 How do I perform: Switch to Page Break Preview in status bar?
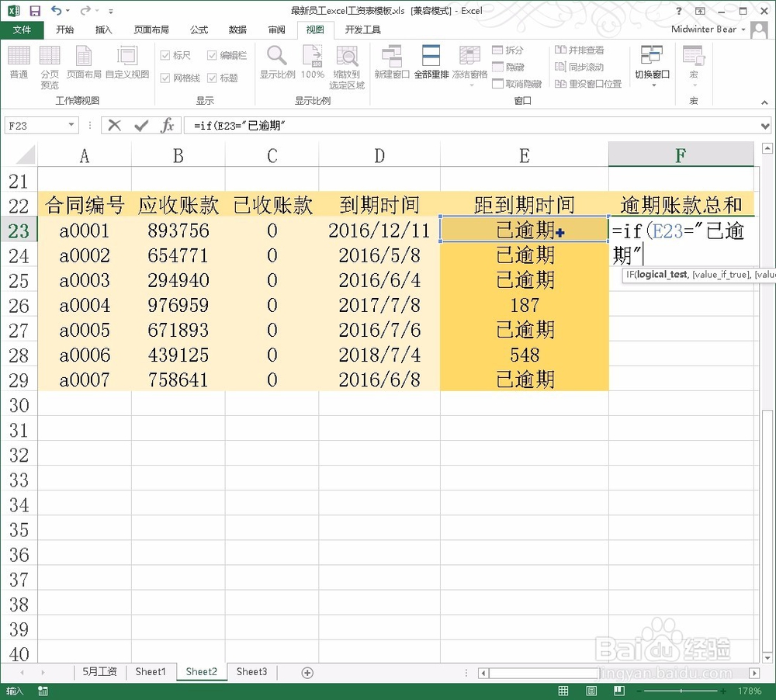click(618, 691)
